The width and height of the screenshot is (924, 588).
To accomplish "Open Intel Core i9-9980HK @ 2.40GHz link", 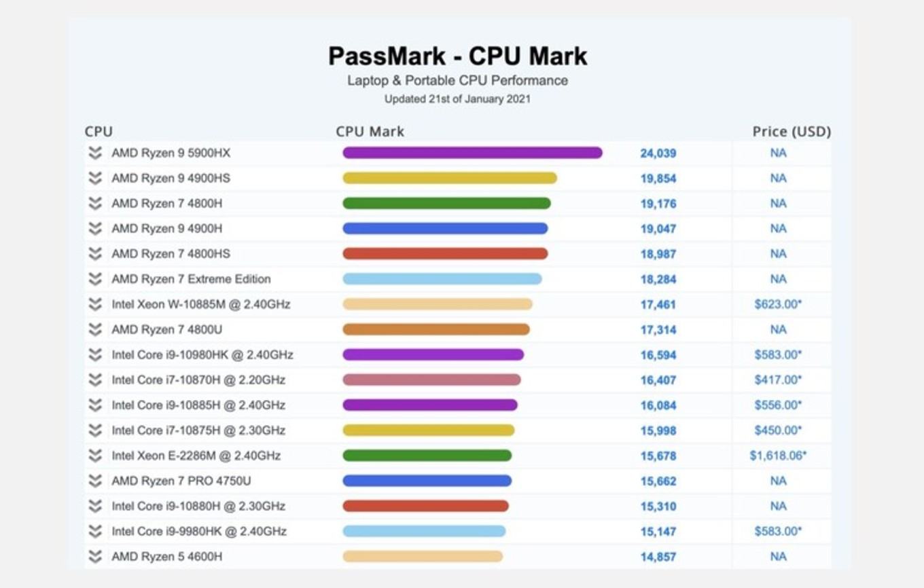I will (199, 531).
